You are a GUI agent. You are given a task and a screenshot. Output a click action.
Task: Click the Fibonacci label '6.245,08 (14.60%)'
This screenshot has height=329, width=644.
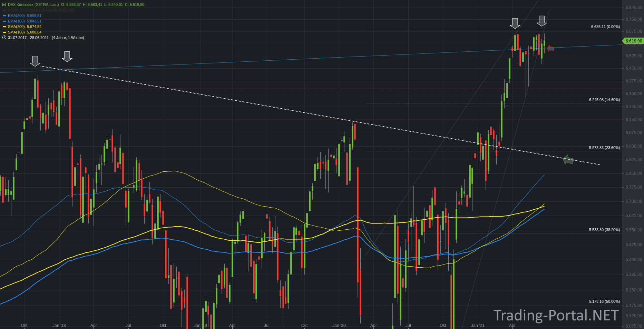click(x=604, y=100)
